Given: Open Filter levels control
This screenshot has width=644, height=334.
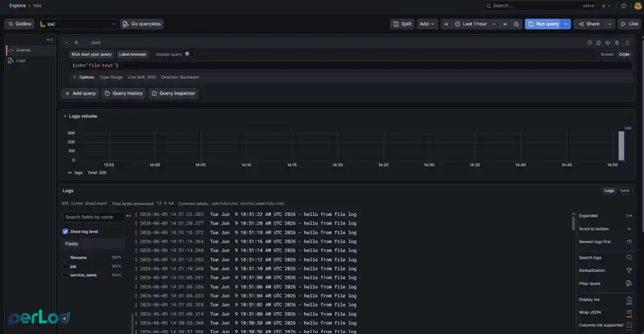Looking at the screenshot, I should tap(606, 284).
